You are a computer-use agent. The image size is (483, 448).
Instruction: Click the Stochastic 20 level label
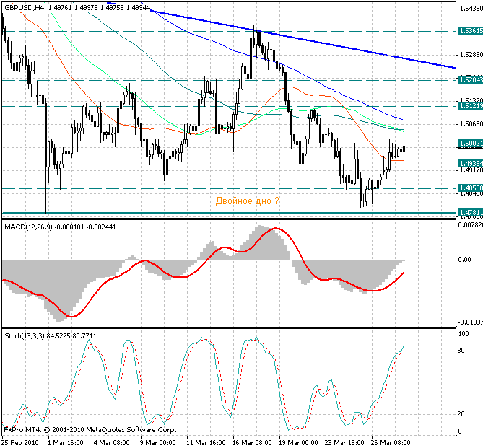point(461,414)
